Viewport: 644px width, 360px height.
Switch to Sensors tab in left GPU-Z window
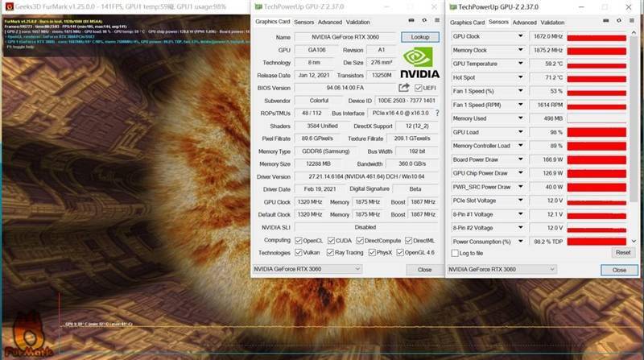[x=304, y=23]
